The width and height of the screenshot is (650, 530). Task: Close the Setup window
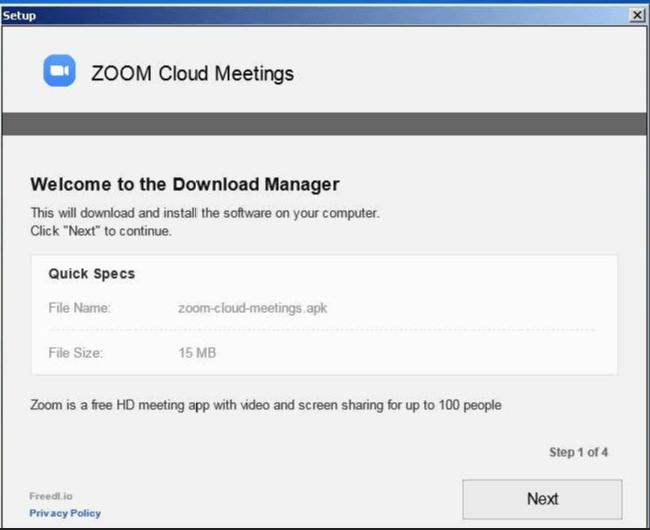click(637, 16)
